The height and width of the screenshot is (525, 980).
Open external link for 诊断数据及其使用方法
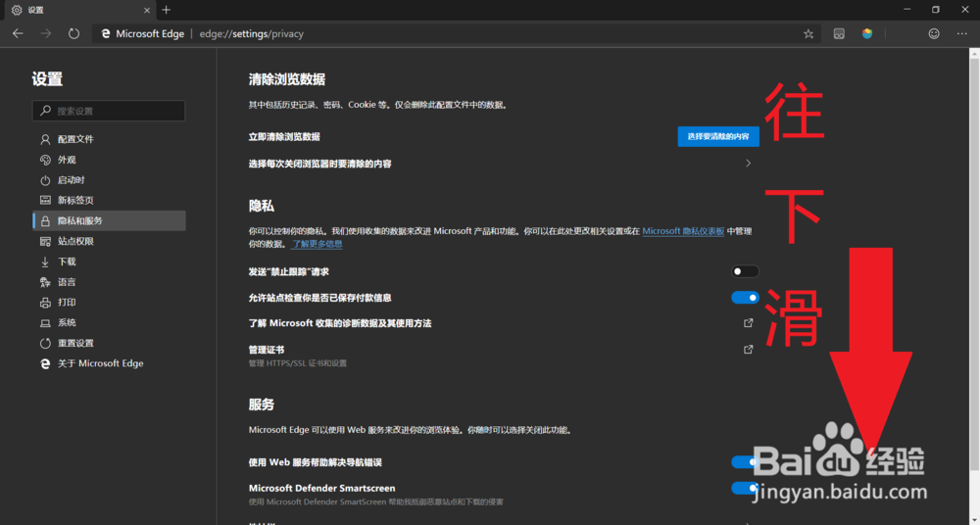748,324
